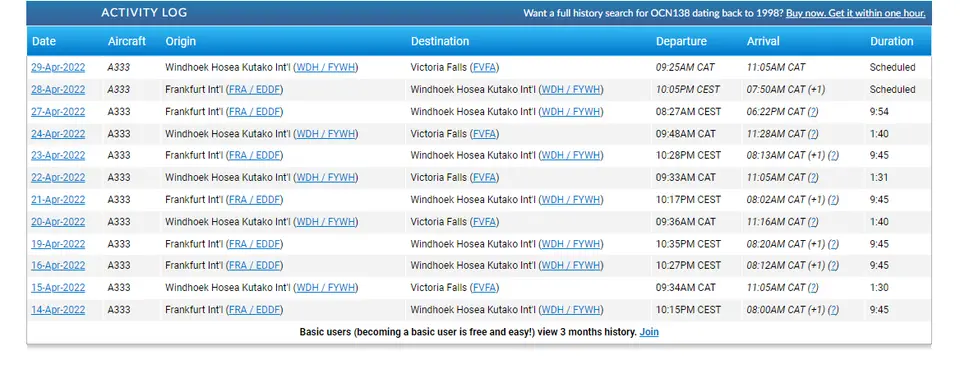Click arrival question mark in 23-Apr row
Image resolution: width=960 pixels, height=365 pixels.
tap(833, 156)
